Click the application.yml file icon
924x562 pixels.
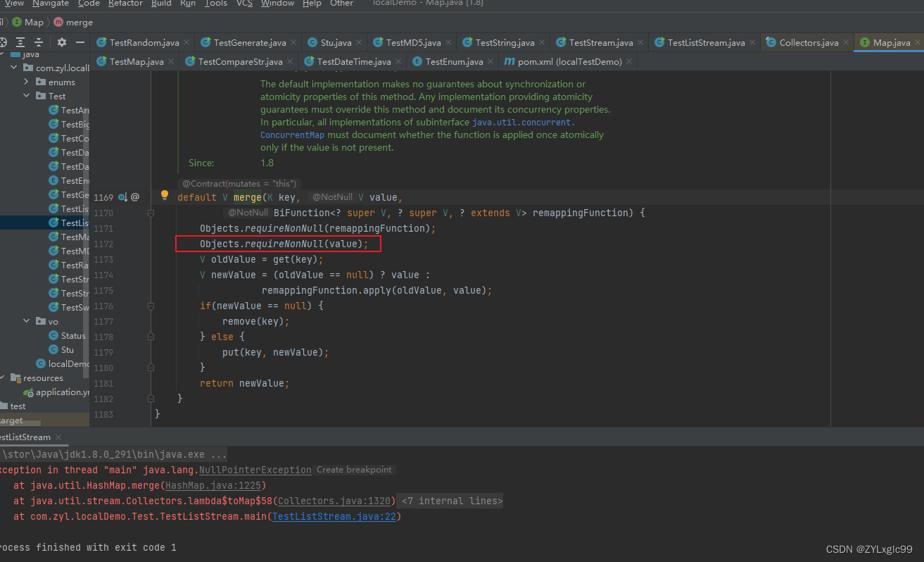29,392
